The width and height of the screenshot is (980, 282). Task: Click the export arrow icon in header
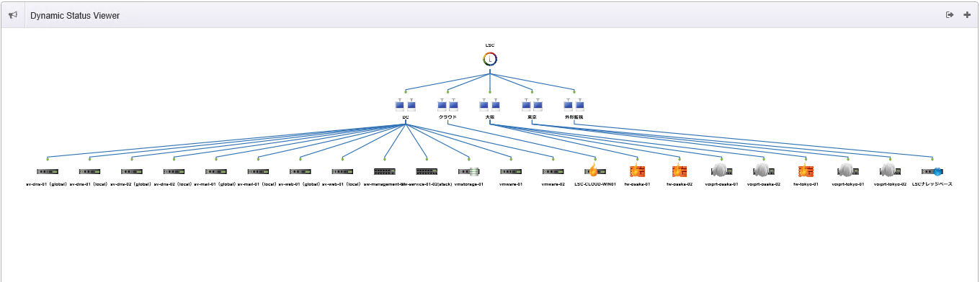coord(950,15)
